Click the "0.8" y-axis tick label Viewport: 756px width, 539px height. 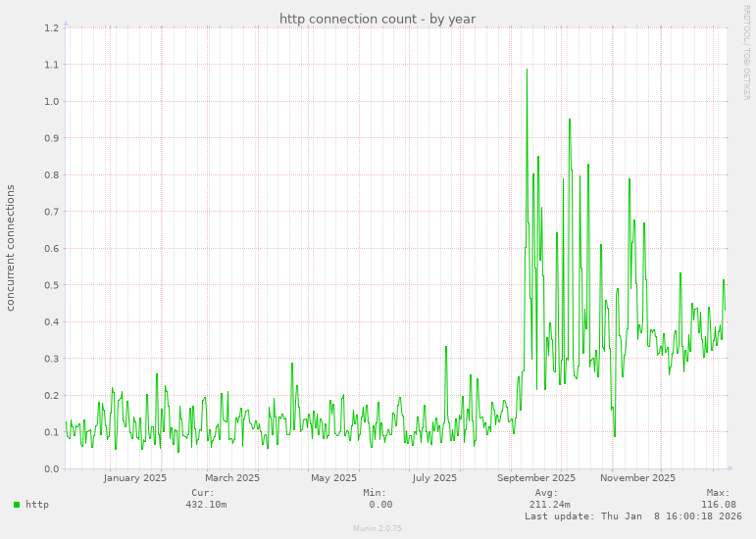click(52, 174)
